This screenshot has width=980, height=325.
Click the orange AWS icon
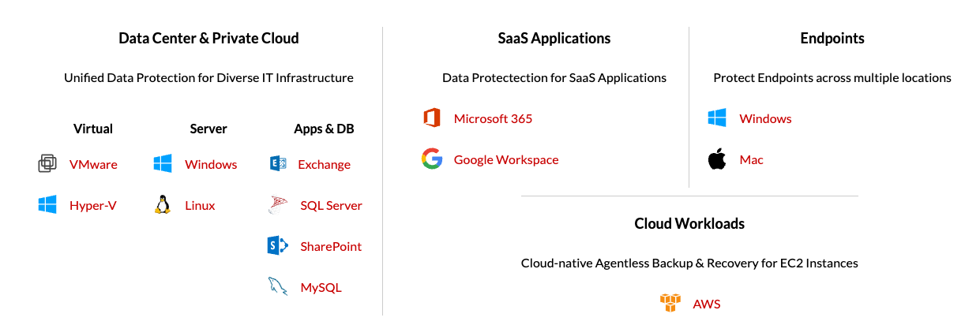pyautogui.click(x=670, y=304)
